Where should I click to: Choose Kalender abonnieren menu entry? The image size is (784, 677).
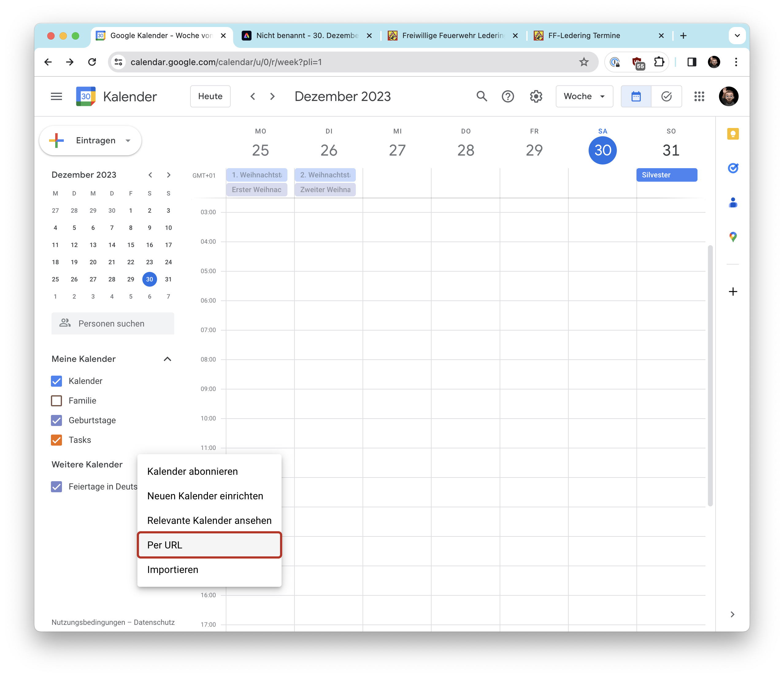tap(193, 471)
